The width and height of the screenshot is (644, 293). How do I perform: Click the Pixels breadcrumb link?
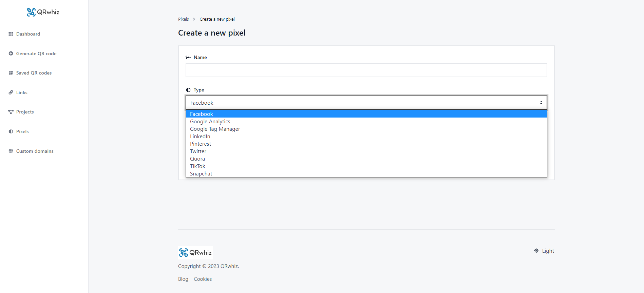(183, 19)
